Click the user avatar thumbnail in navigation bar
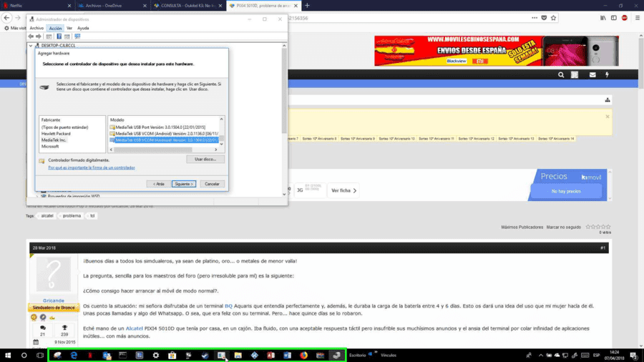 [574, 74]
